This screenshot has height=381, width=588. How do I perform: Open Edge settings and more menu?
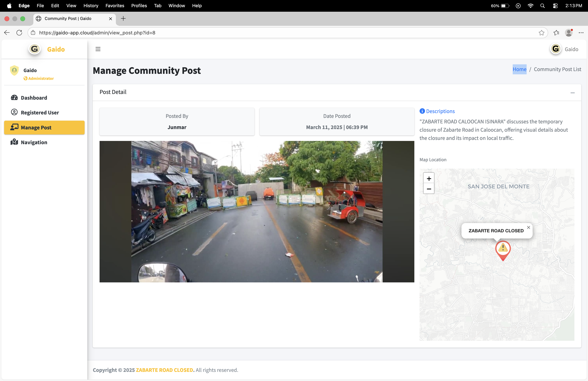pyautogui.click(x=581, y=33)
